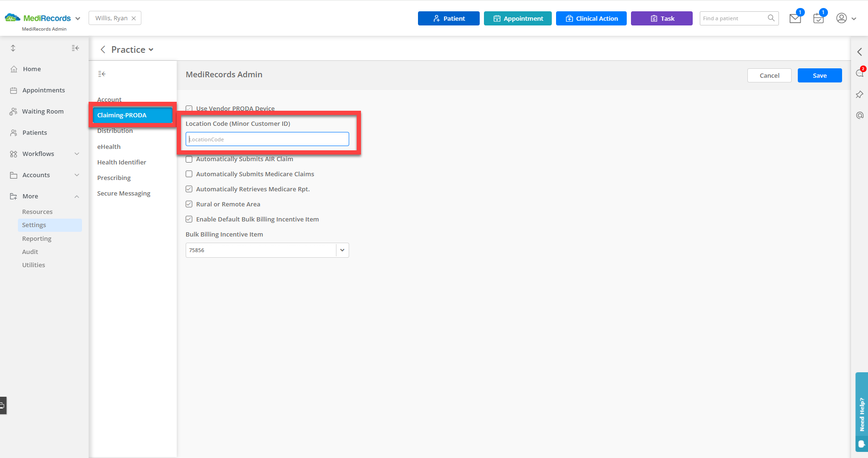Click the Patient button
868x458 pixels.
point(449,18)
